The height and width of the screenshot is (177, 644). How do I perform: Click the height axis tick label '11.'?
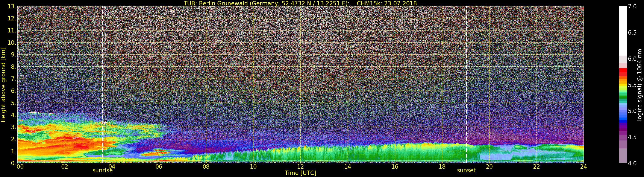coord(12,31)
